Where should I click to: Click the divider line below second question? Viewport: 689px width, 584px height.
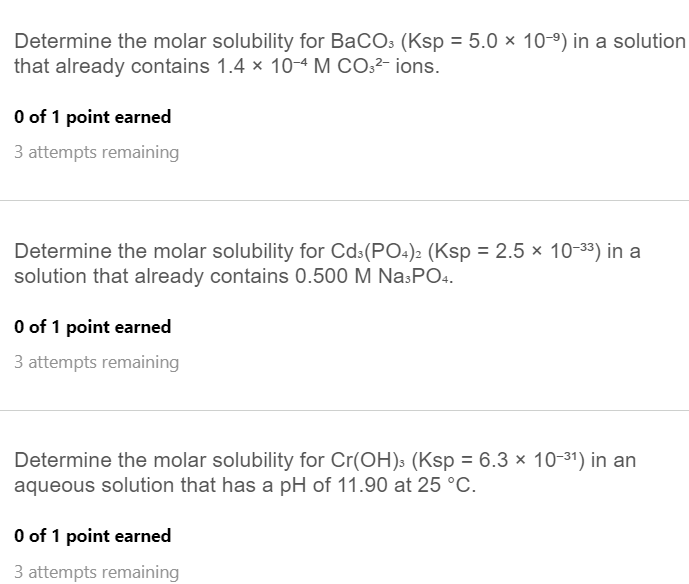(x=344, y=410)
